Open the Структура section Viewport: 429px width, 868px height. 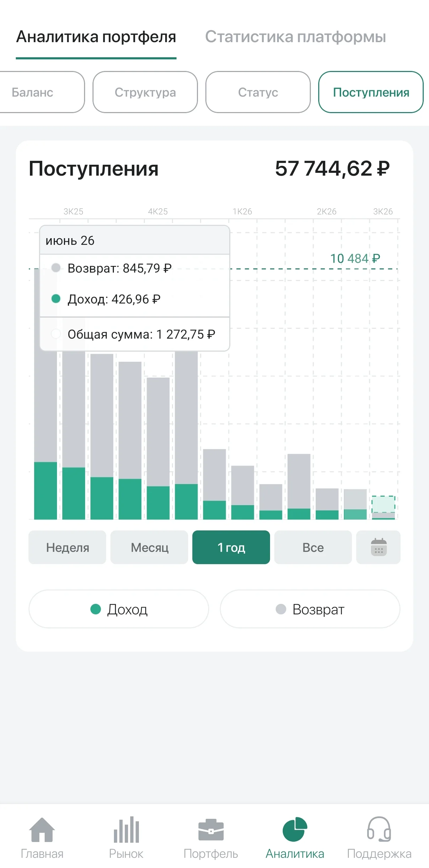pos(145,92)
